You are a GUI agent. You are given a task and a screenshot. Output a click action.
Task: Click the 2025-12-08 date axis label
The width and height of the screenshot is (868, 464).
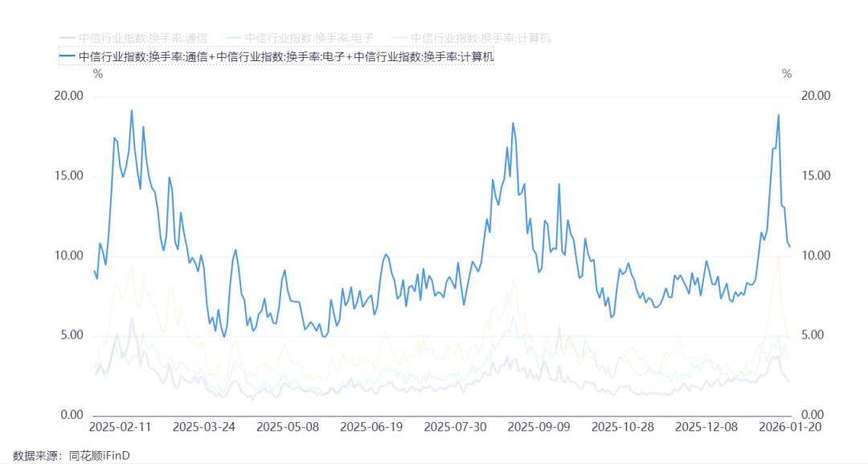click(706, 428)
